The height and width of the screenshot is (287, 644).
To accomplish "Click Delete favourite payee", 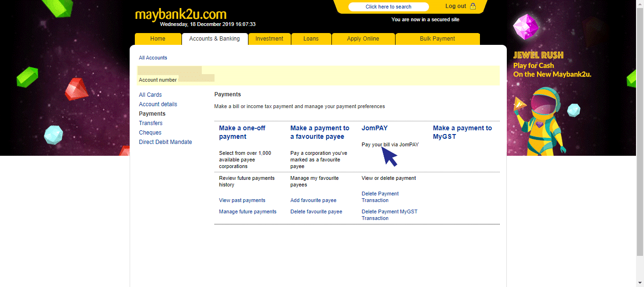I will [x=316, y=211].
